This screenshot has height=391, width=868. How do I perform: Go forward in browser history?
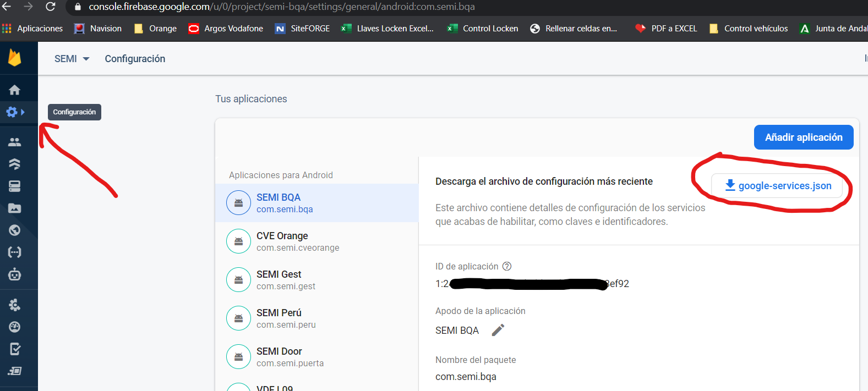click(28, 7)
